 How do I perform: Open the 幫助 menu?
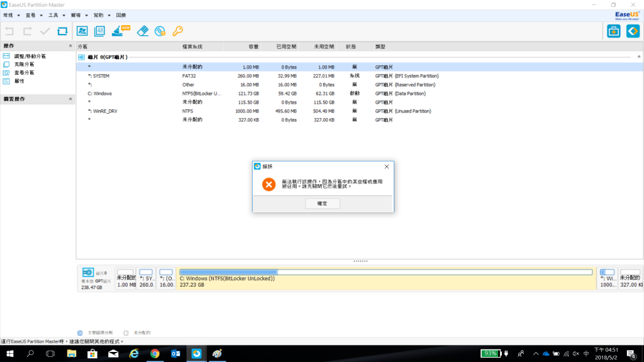click(98, 15)
